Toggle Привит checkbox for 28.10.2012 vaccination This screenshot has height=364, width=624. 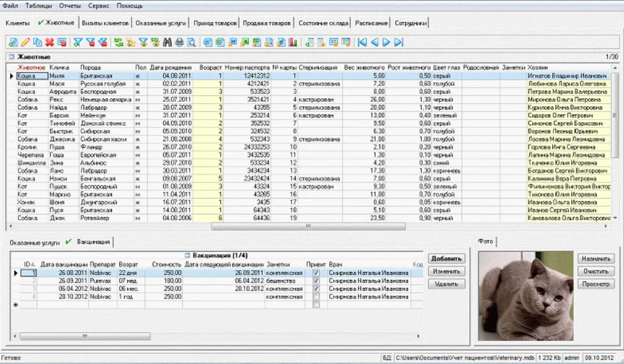click(x=316, y=297)
